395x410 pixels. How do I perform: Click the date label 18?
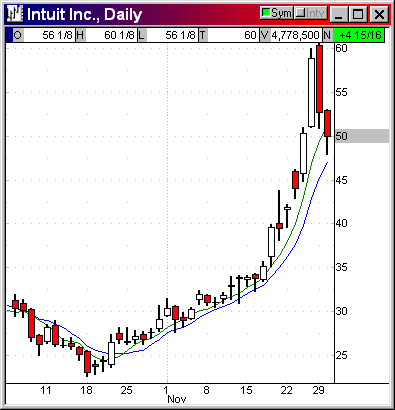[86, 390]
